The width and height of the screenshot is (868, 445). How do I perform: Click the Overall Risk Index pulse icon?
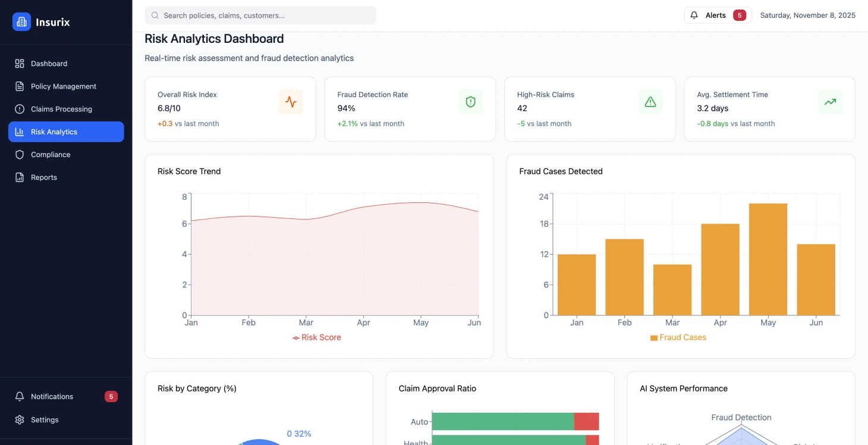291,102
